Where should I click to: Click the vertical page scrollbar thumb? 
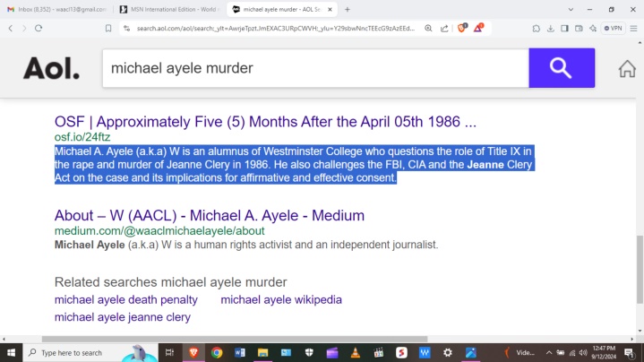640,270
